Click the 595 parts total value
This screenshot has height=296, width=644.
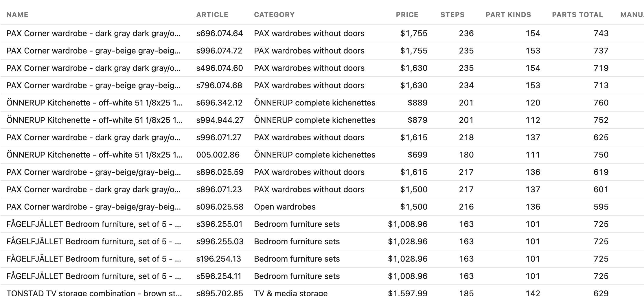pos(601,207)
